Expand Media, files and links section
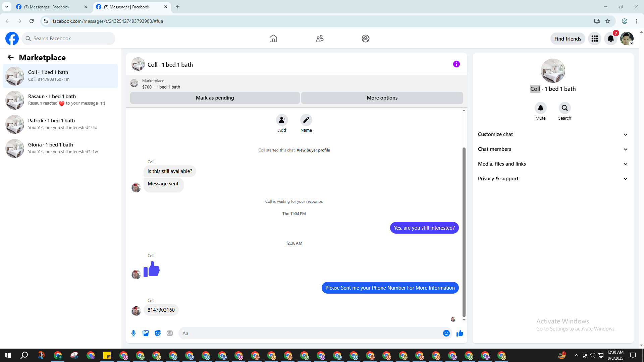 click(x=552, y=164)
